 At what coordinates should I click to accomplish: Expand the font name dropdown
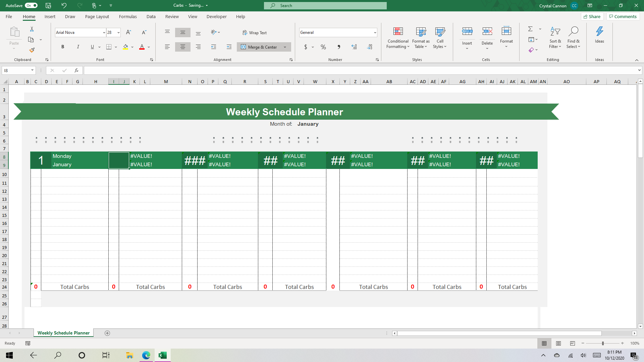click(x=104, y=33)
